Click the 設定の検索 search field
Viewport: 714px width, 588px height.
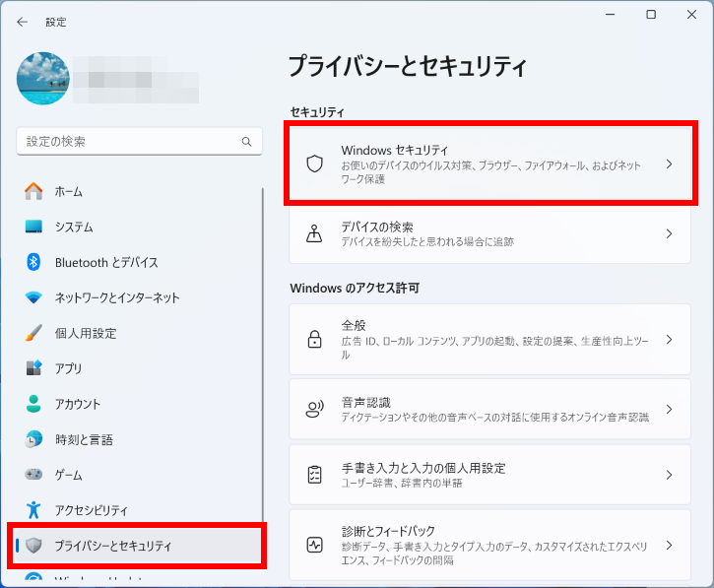(x=139, y=141)
